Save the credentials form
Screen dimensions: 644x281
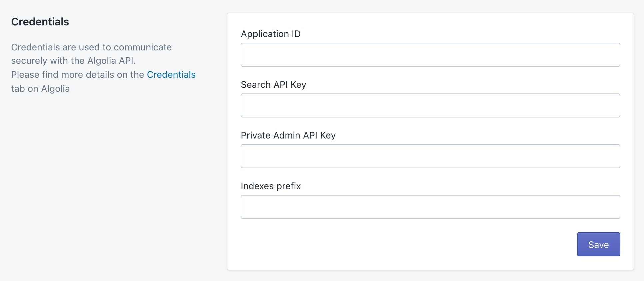tap(598, 244)
